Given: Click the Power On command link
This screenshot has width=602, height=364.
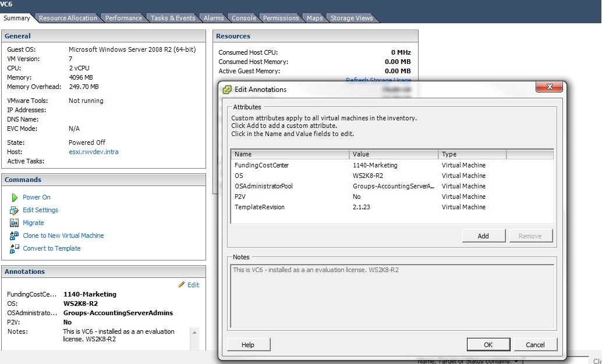Looking at the screenshot, I should pyautogui.click(x=37, y=197).
